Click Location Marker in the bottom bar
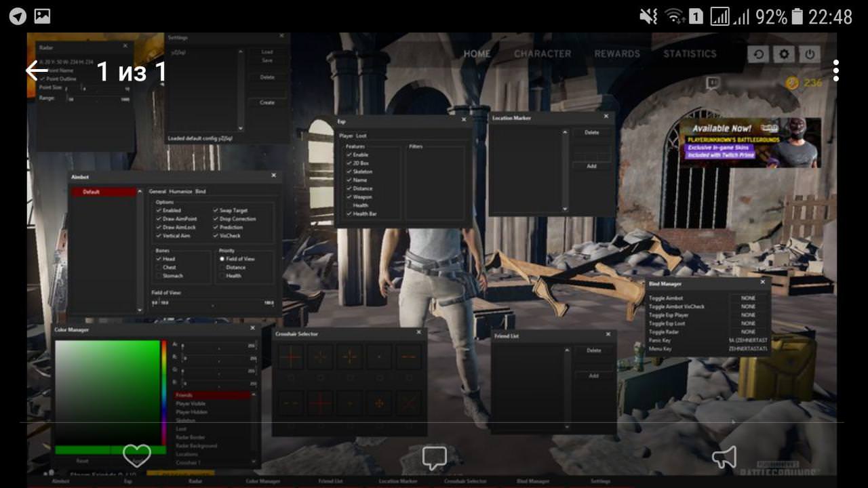The image size is (868, 488). point(398,481)
